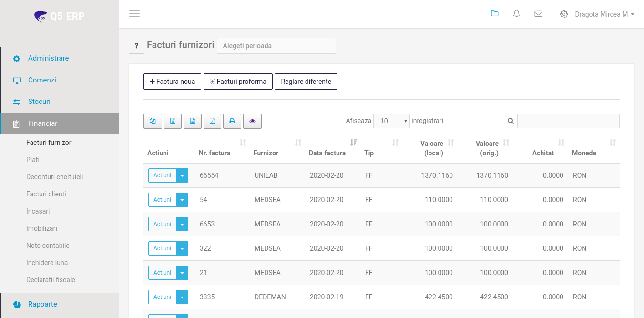This screenshot has height=318, width=644.
Task: Export the invoice table to Excel
Action: pos(173,121)
